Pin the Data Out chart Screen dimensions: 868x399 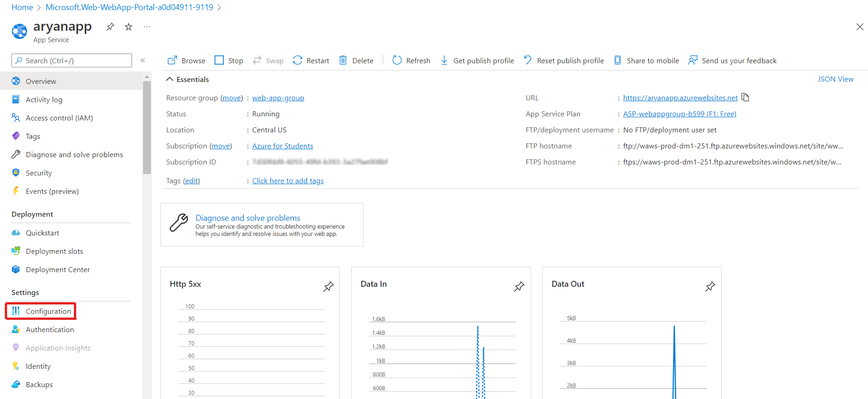[710, 287]
